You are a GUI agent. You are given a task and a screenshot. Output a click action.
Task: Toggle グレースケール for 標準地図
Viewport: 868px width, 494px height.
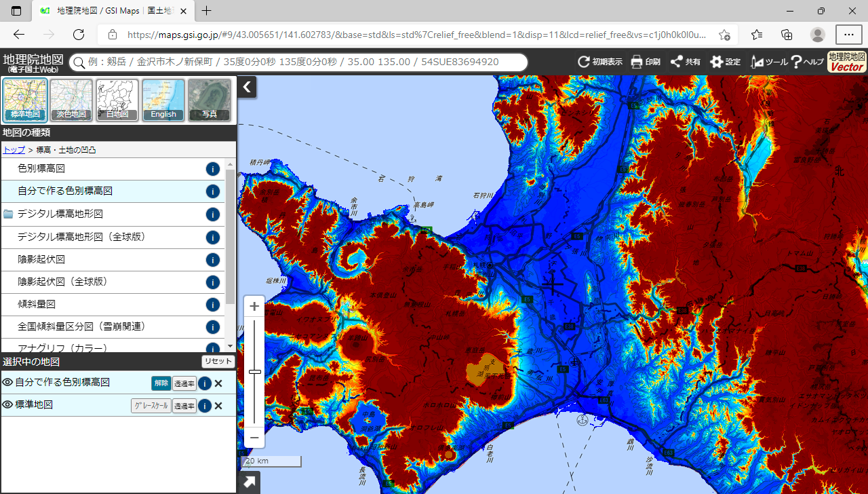click(151, 406)
